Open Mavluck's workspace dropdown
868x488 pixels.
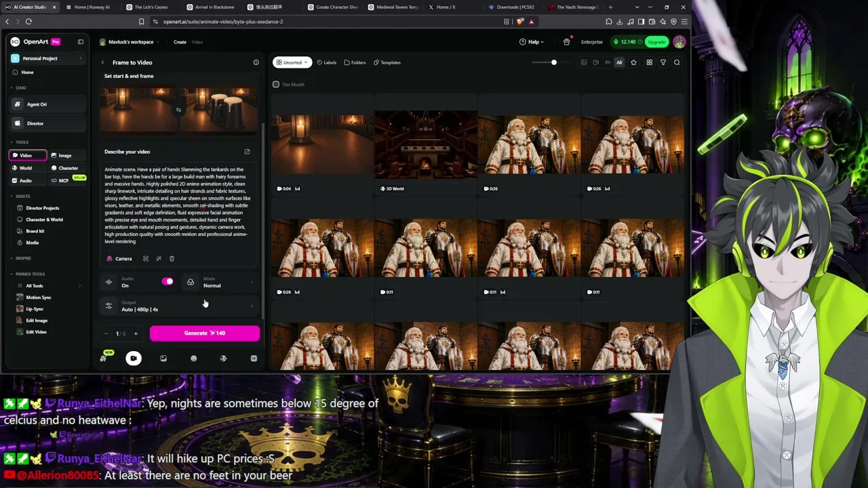pyautogui.click(x=130, y=42)
